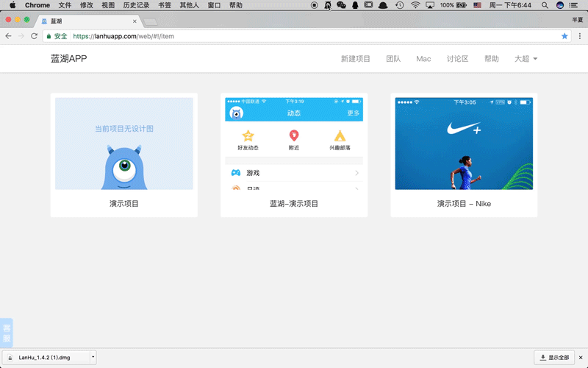Click the Wi-Fi status icon
The image size is (588, 368).
pos(415,5)
